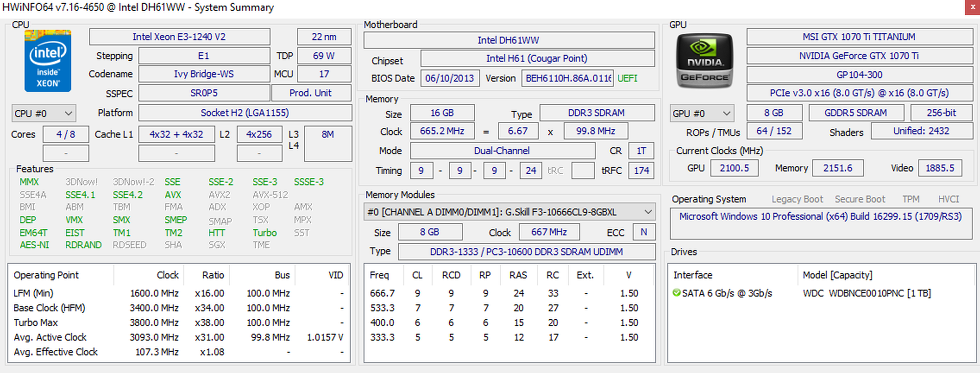
Task: Click the 4x256 L2 cache value
Action: tap(259, 134)
